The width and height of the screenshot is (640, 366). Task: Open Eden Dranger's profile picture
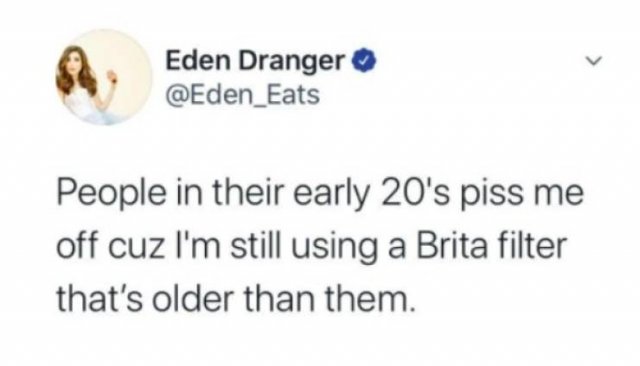pos(104,77)
